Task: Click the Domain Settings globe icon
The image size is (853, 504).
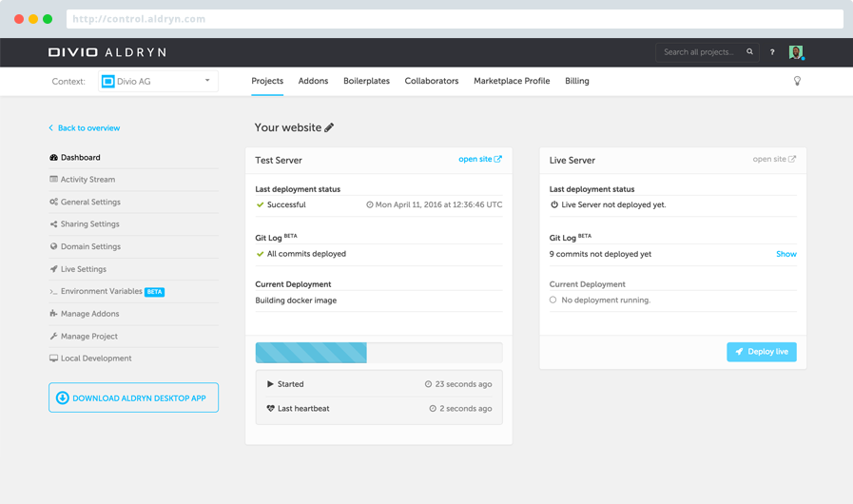Action: point(53,246)
